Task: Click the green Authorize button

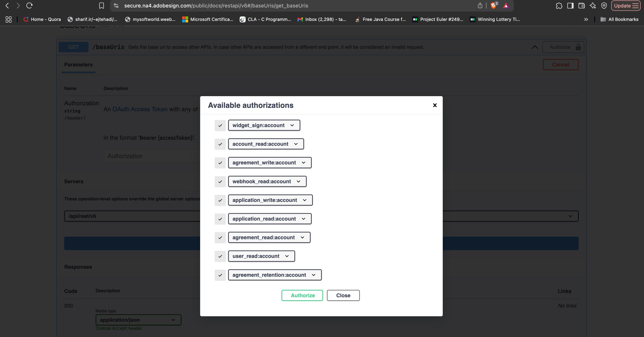Action: (x=302, y=295)
